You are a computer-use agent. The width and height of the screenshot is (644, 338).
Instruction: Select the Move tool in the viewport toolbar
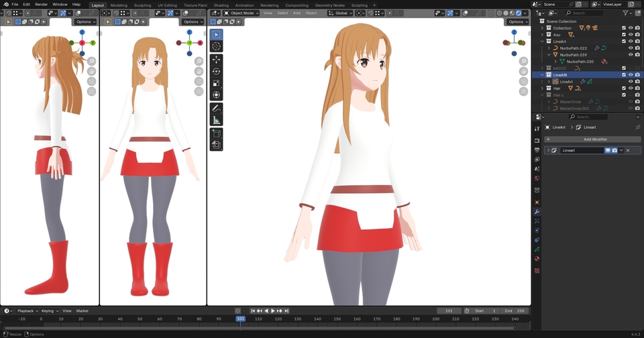point(216,60)
